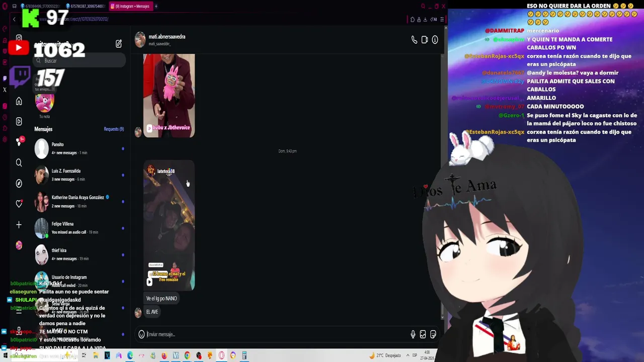Open Notifications heart icon
The width and height of the screenshot is (644, 362).
pyautogui.click(x=19, y=204)
